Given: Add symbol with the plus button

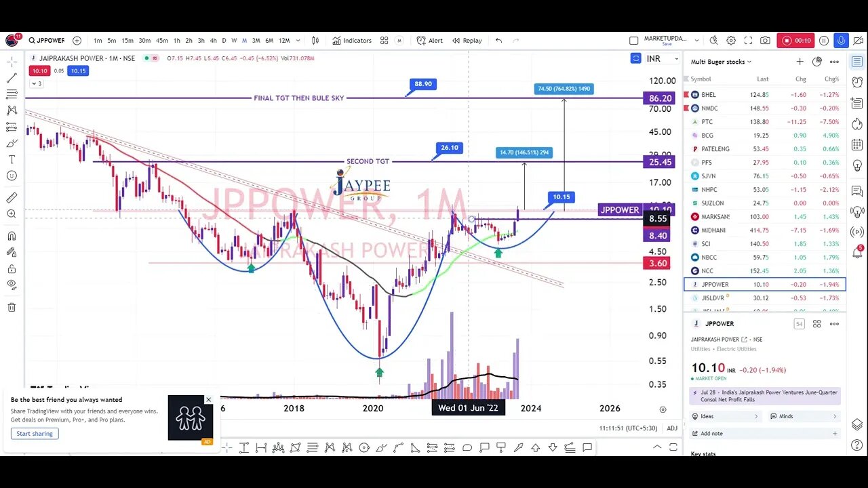Looking at the screenshot, I should click(77, 41).
